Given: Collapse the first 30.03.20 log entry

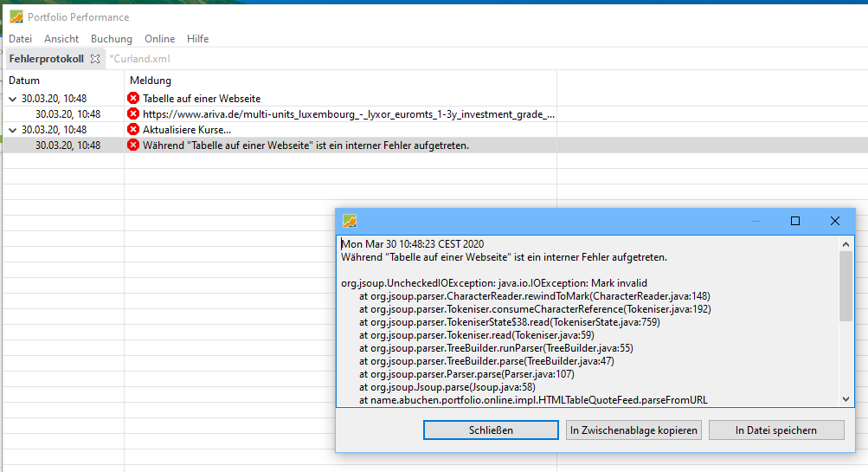Looking at the screenshot, I should 12,99.
